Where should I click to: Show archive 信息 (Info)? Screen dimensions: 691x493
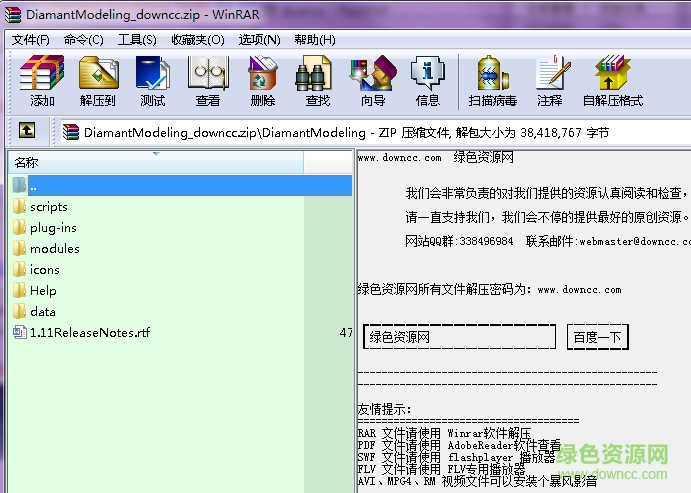click(x=428, y=80)
